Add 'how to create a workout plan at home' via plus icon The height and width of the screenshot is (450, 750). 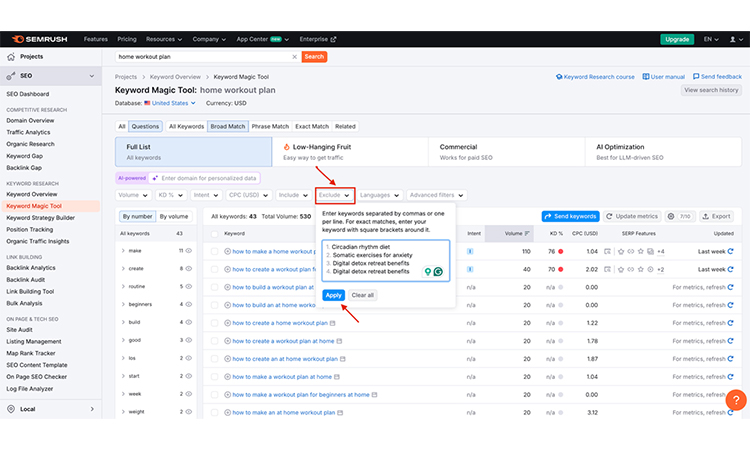[228, 341]
